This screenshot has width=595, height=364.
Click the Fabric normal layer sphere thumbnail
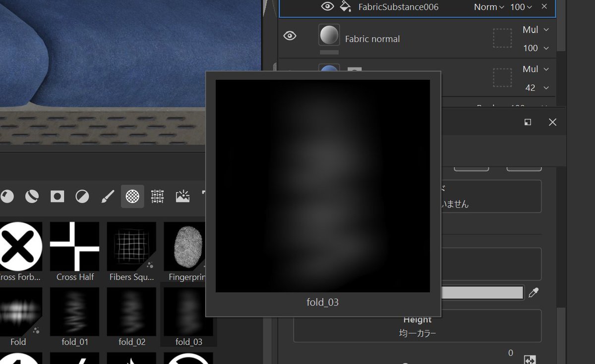tap(329, 36)
